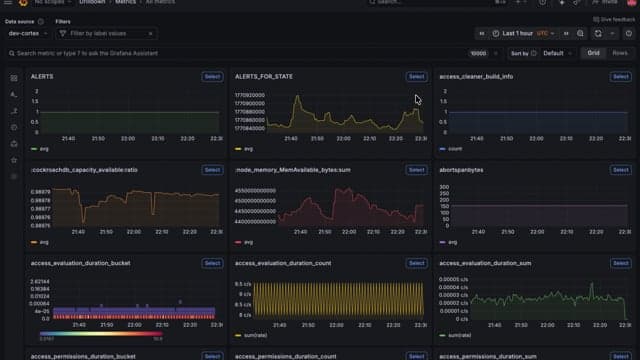The image size is (640, 360).
Task: Click the plus add icon in top bar
Action: click(x=518, y=2)
